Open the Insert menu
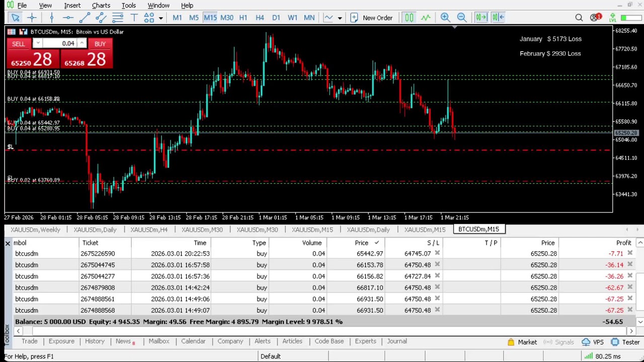 (x=72, y=5)
